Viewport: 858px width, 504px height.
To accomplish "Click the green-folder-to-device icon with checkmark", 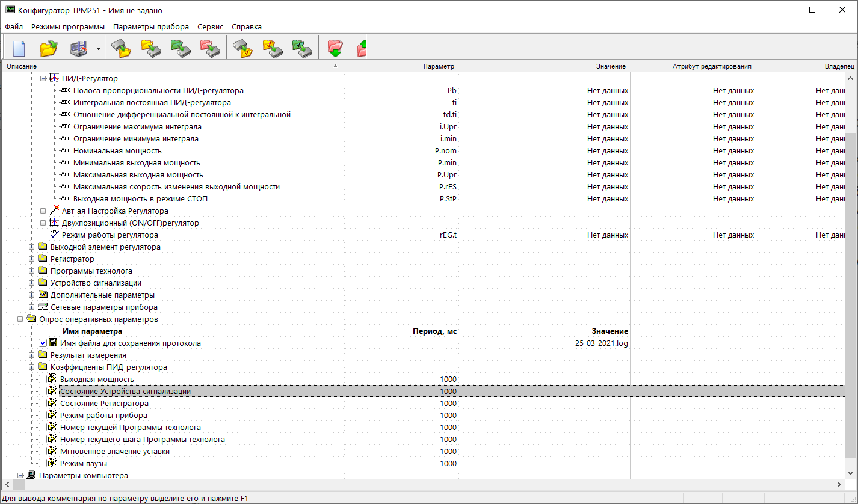I will [302, 48].
